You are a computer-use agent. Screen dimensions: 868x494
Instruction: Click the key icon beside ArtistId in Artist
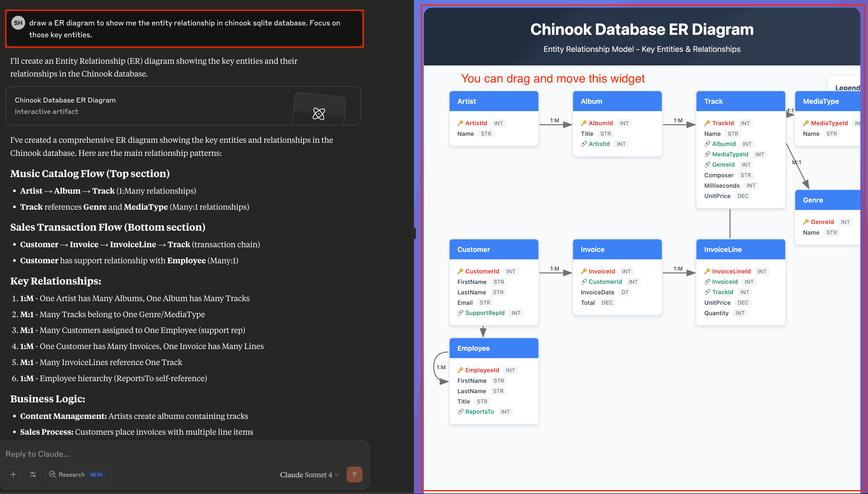tap(460, 123)
